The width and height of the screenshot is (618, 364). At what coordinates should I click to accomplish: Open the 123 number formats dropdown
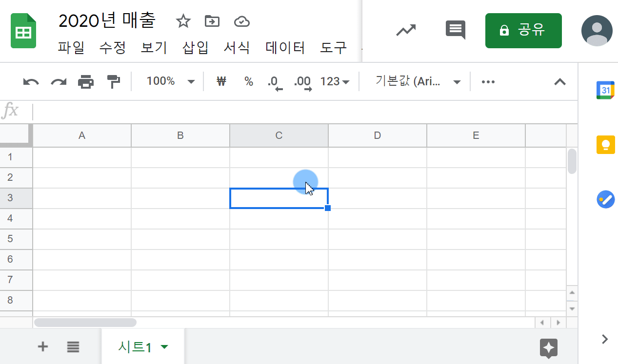coord(335,81)
